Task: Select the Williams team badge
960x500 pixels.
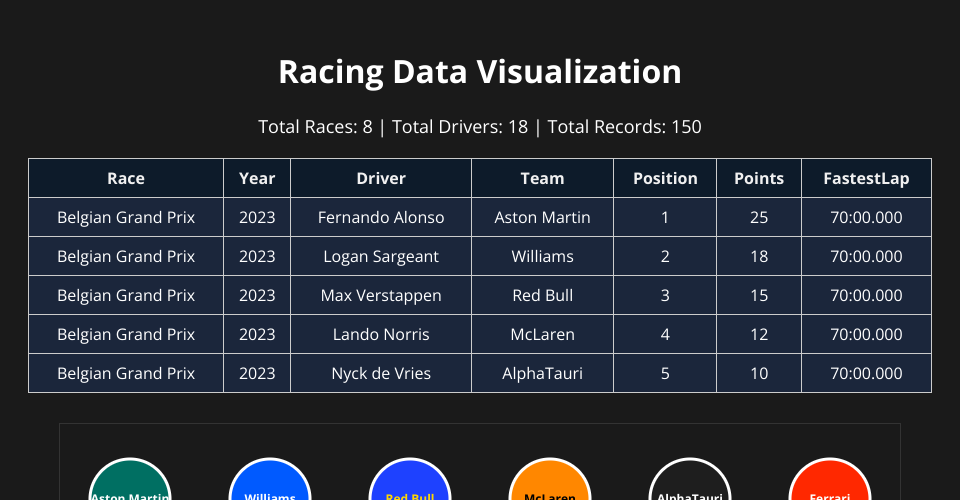Action: coord(270,482)
